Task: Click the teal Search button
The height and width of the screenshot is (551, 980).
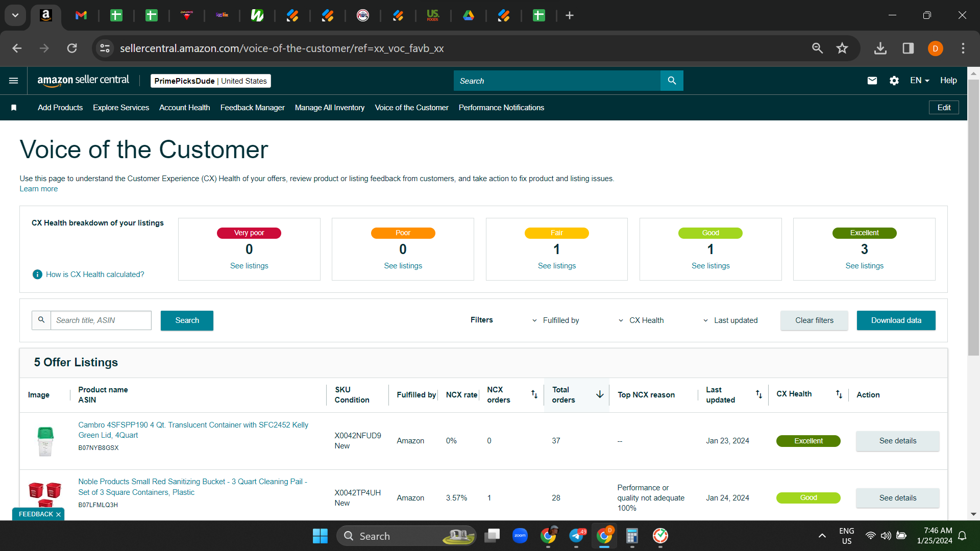Action: pyautogui.click(x=187, y=320)
